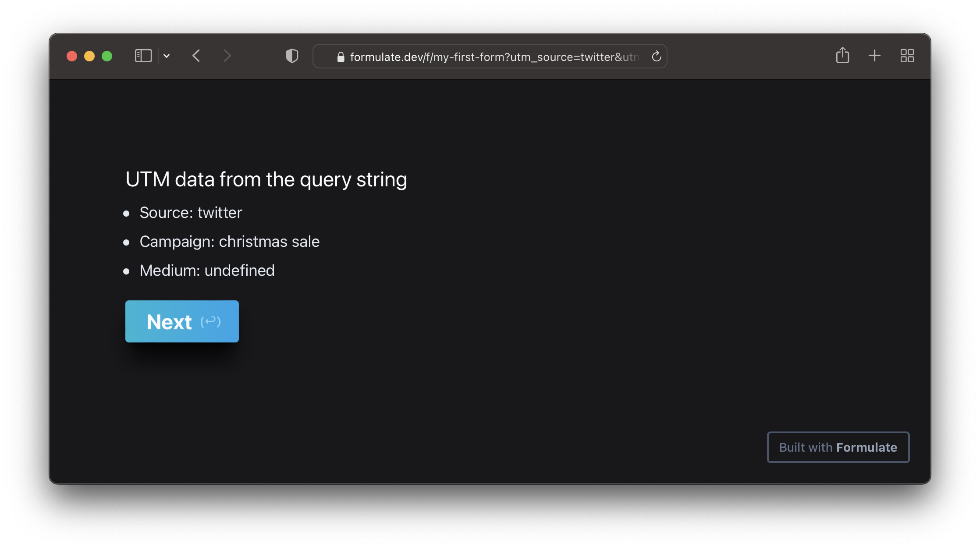Image resolution: width=980 pixels, height=549 pixels.
Task: Minimize the window with yellow button
Action: [89, 56]
